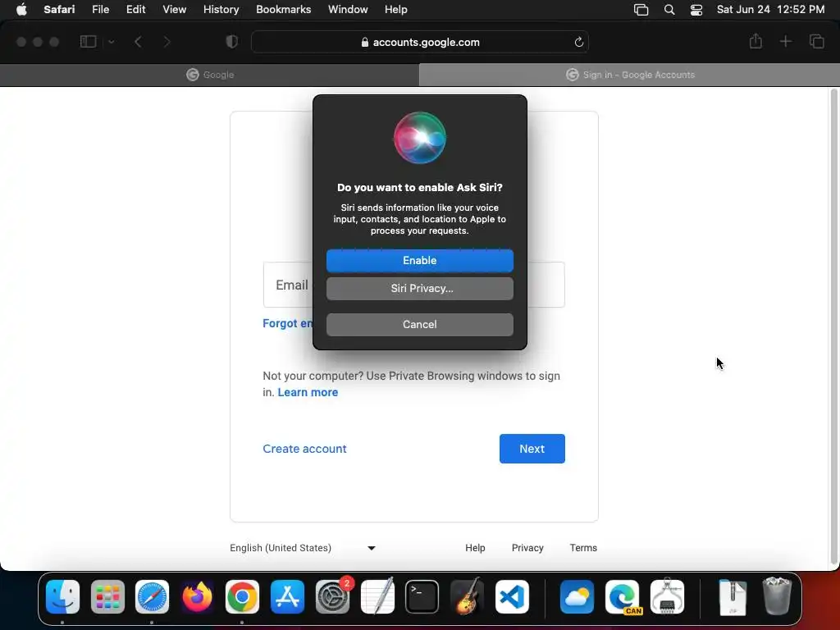
Task: Open the Window menu
Action: [348, 10]
